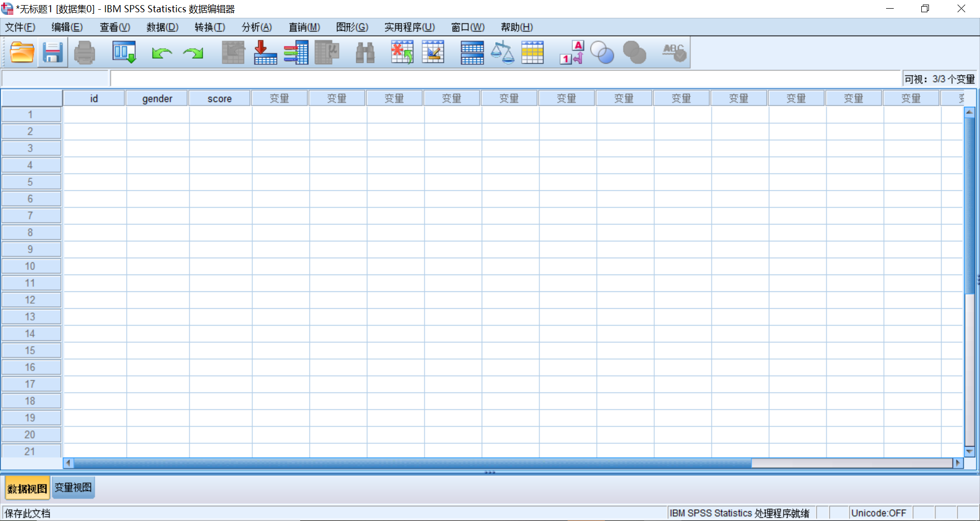This screenshot has width=980, height=521.
Task: Open the 编辑(E) menu
Action: pyautogui.click(x=67, y=27)
